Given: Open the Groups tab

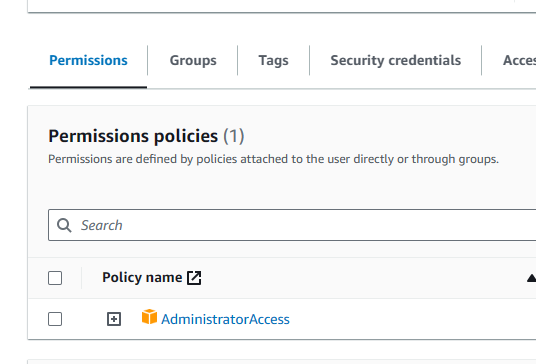Looking at the screenshot, I should [193, 60].
